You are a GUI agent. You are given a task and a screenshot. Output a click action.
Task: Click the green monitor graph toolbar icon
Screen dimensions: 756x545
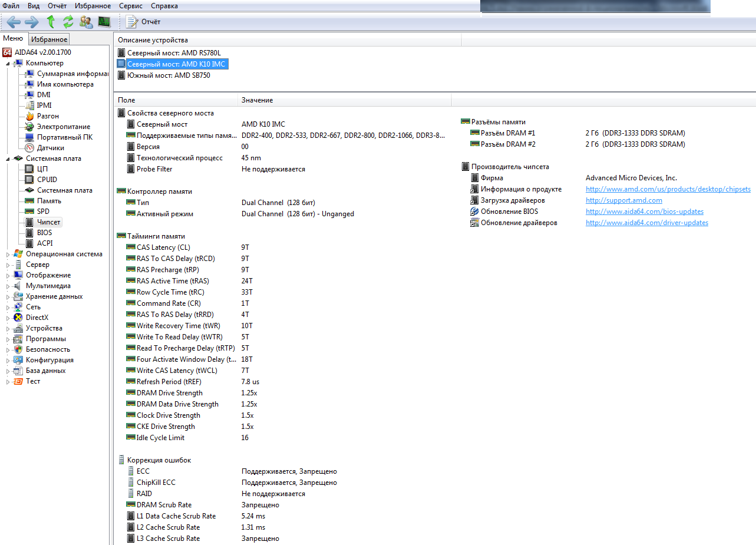(104, 22)
